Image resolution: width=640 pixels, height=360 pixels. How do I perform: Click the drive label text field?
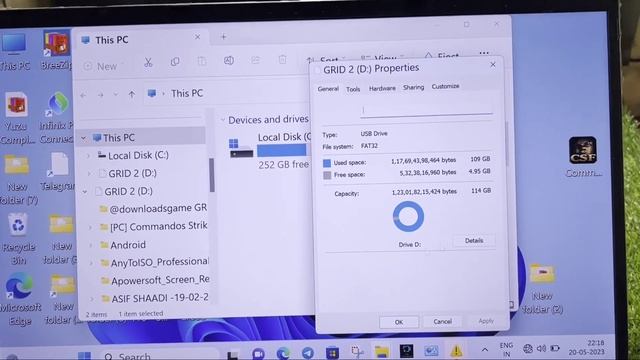coord(426,111)
